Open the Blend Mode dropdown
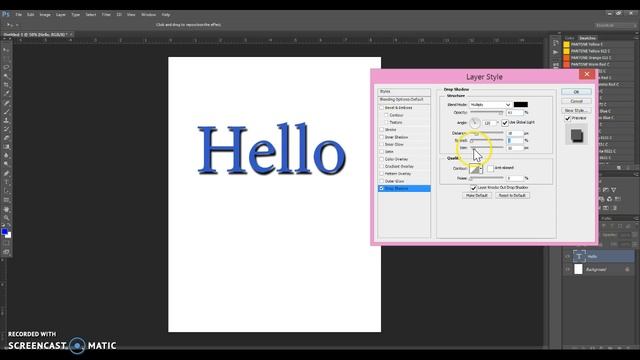Screen dimensions: 640x360 coord(490,104)
